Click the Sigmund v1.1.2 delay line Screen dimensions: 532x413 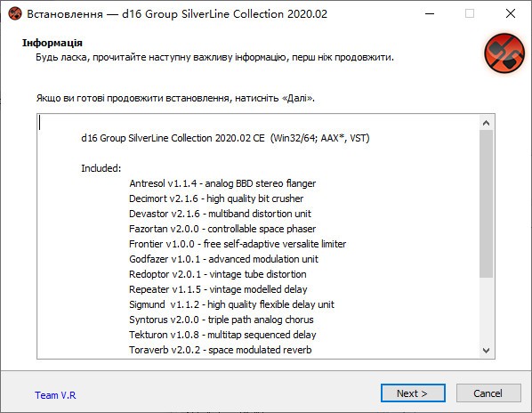point(231,304)
